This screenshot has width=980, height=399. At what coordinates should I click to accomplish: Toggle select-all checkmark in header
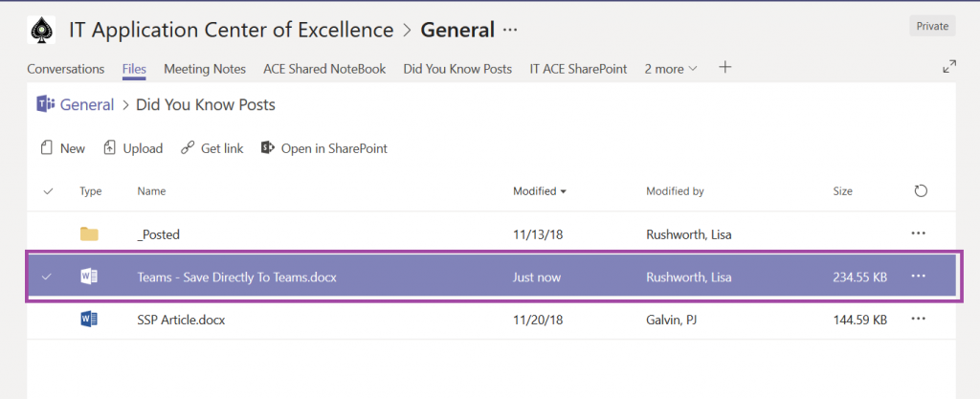click(48, 191)
